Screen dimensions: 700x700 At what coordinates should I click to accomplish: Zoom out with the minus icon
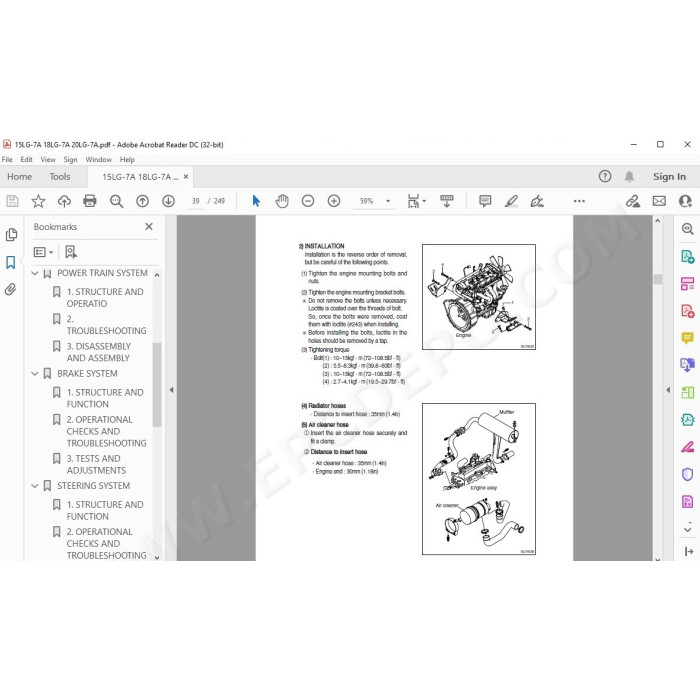click(308, 201)
